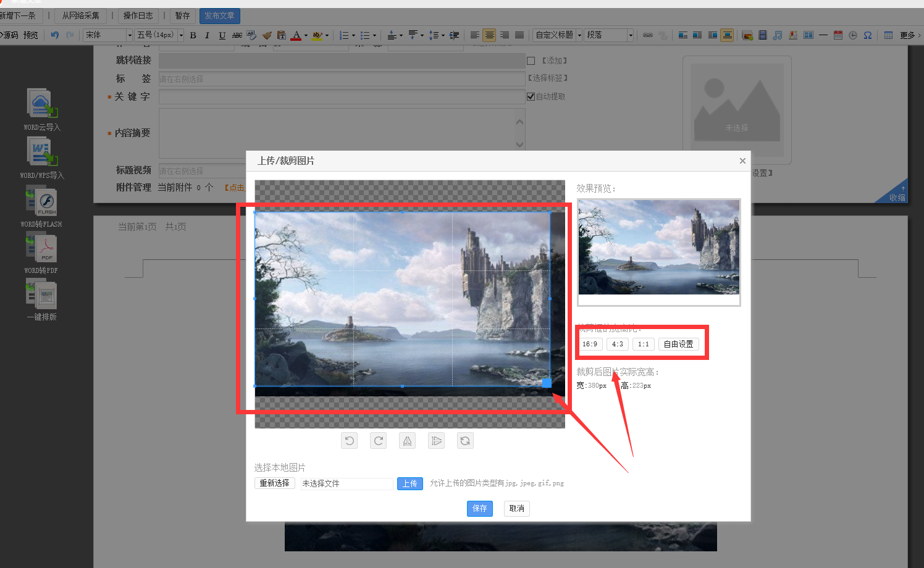924x568 pixels.
Task: Apply the yellow highlight color swatch
Action: coord(317,35)
